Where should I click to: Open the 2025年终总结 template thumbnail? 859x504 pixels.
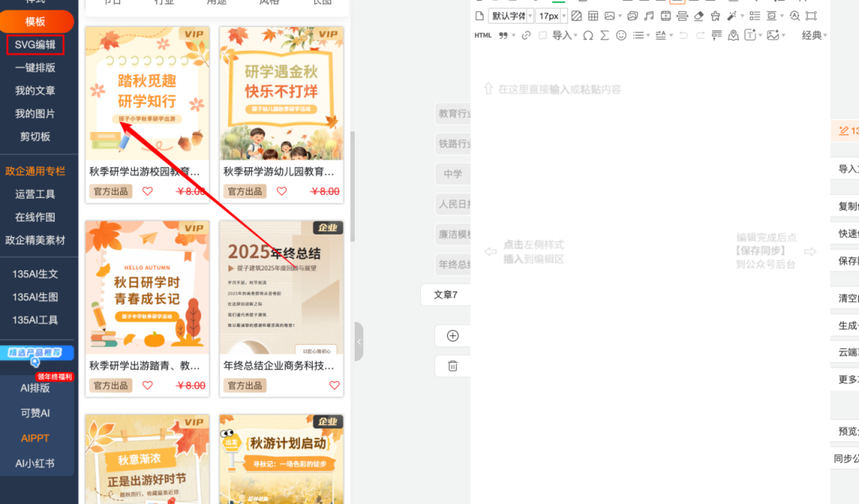coord(282,287)
